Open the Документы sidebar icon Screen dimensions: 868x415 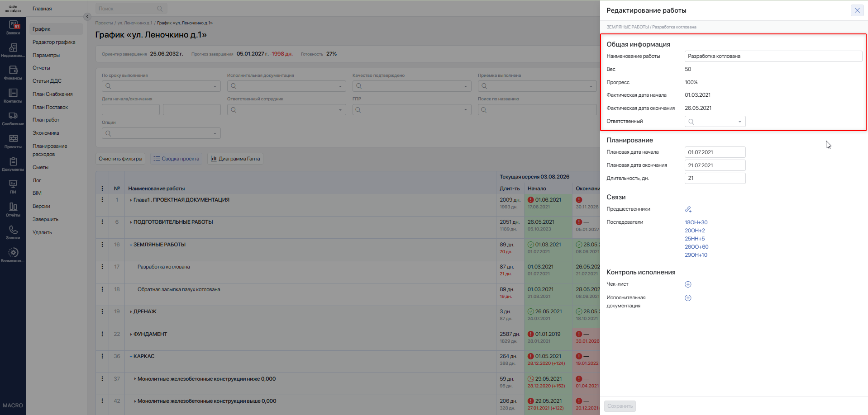coord(13,164)
